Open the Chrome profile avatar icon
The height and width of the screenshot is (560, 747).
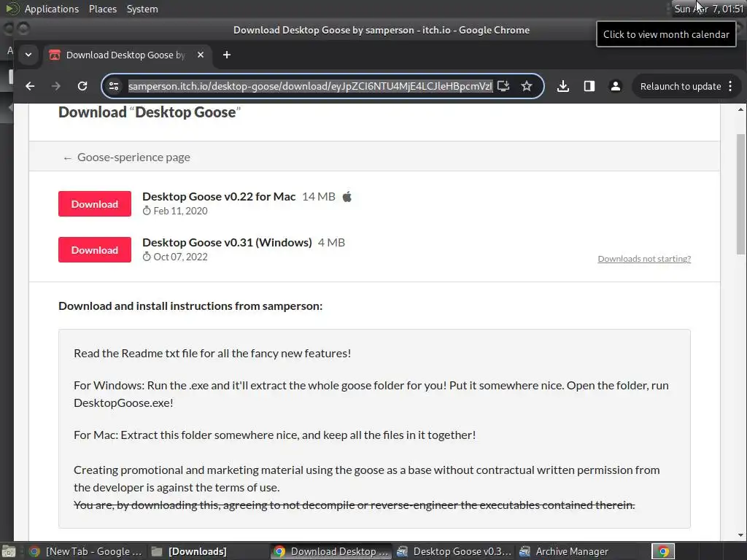[616, 86]
